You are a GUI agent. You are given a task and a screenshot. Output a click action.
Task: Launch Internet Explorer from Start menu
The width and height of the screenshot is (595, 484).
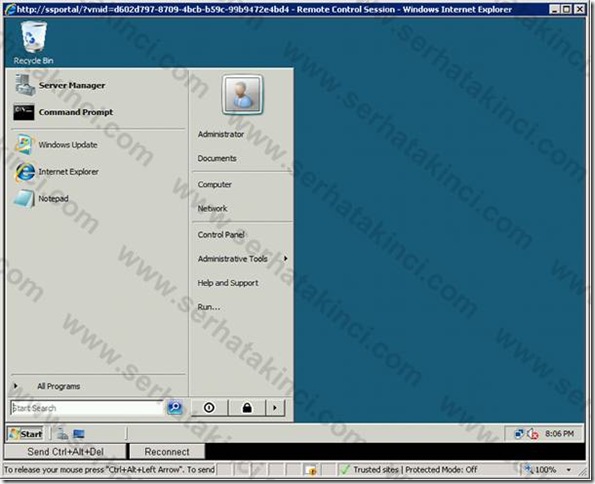[57, 172]
